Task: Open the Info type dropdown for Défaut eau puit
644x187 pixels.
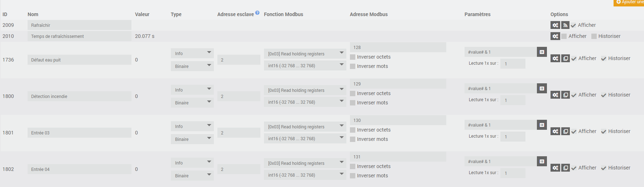Action: [x=192, y=53]
